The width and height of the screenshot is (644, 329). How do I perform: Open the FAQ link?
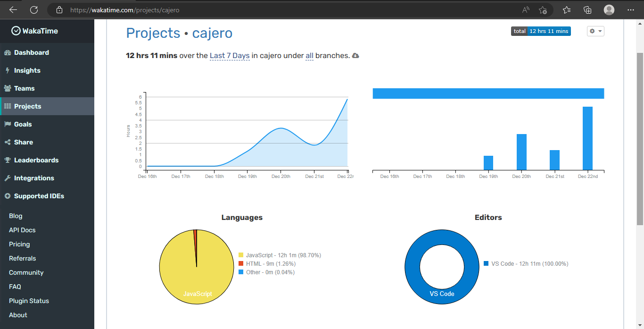15,287
